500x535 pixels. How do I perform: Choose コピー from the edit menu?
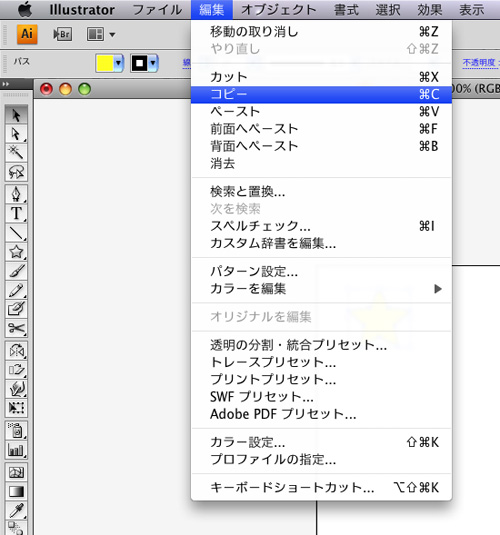(x=322, y=94)
